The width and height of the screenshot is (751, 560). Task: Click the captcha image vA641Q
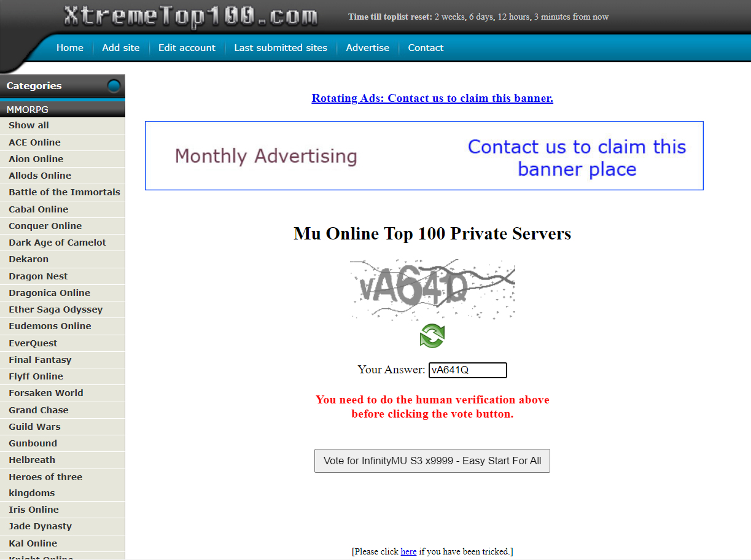point(432,290)
